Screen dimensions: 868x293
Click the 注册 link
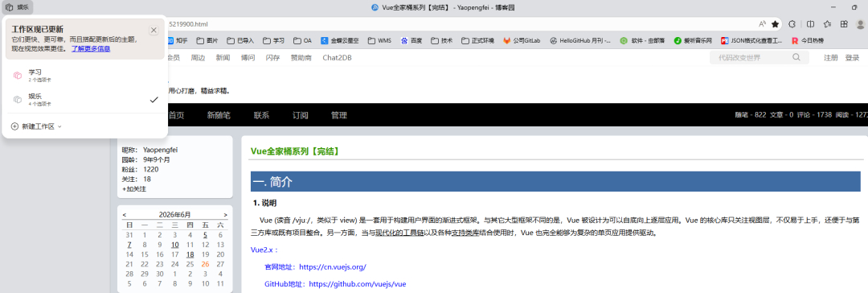[831, 58]
